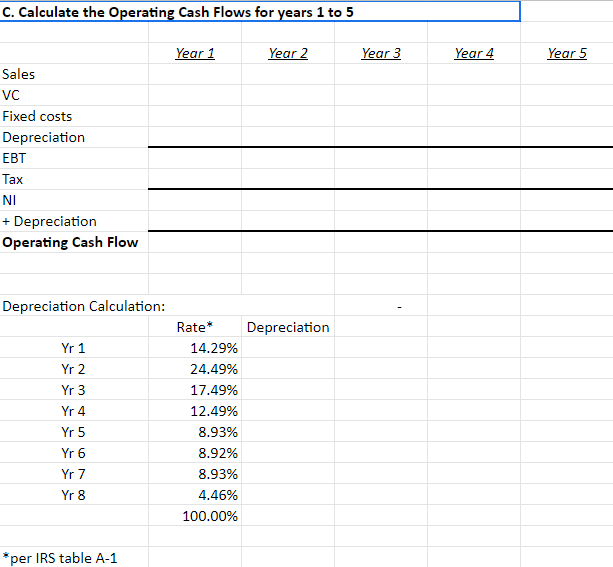The width and height of the screenshot is (613, 567).
Task: Select the 'EBT' row label
Action: 14,158
